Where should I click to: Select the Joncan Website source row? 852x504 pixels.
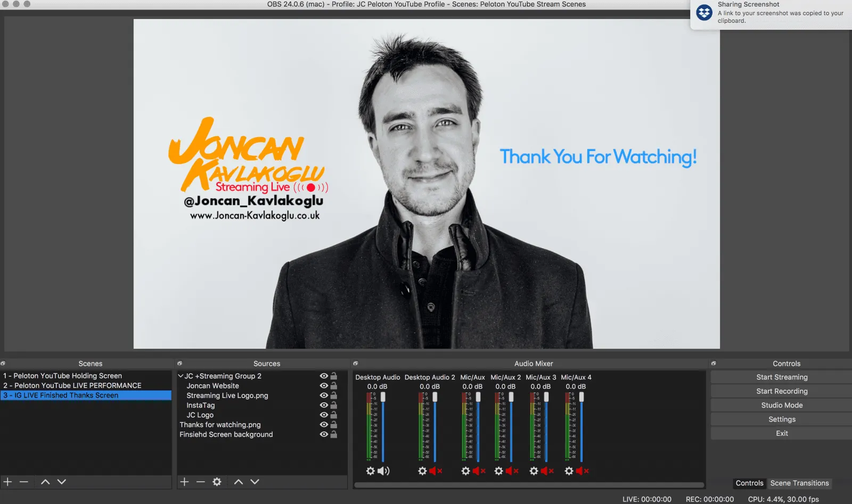click(x=261, y=386)
